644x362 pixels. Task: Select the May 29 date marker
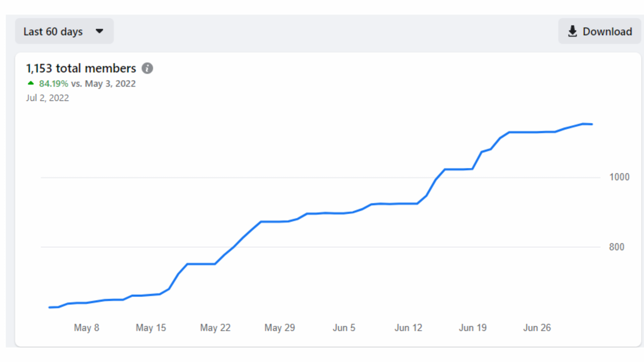click(x=280, y=327)
